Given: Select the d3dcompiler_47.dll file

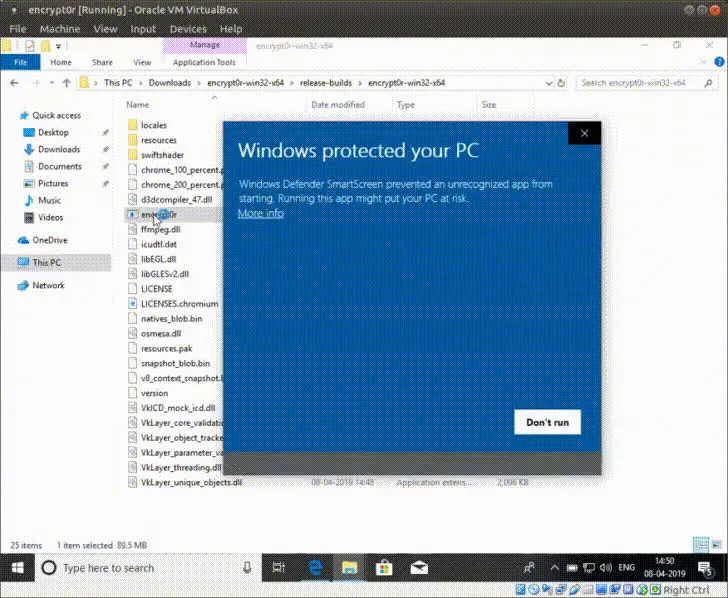Looking at the screenshot, I should point(176,200).
